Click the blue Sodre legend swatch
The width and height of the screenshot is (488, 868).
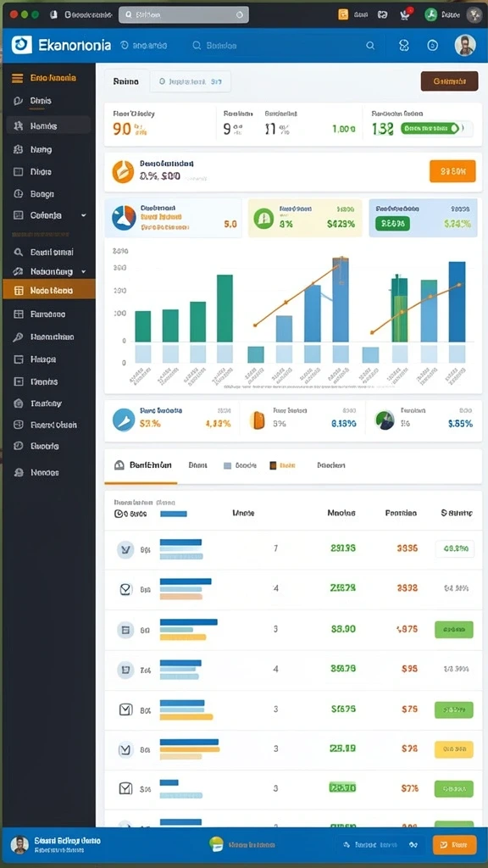coord(227,466)
